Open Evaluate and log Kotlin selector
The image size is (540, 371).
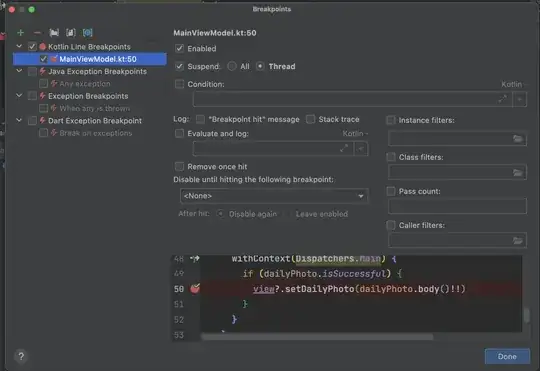[355, 133]
